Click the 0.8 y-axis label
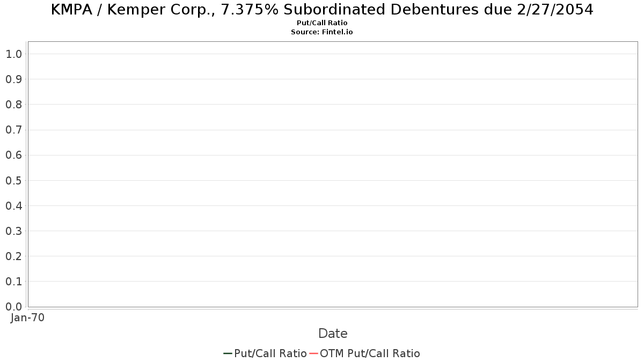 [x=13, y=105]
